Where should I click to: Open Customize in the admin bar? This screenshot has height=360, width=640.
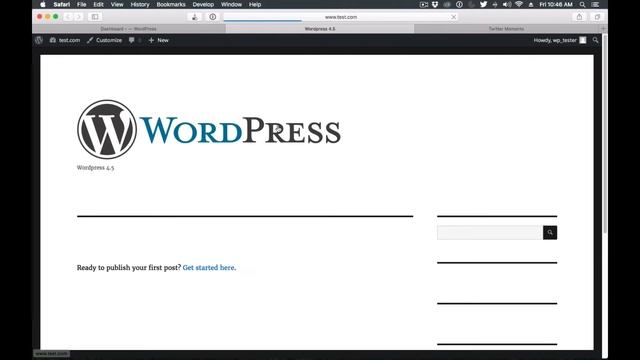pyautogui.click(x=104, y=40)
